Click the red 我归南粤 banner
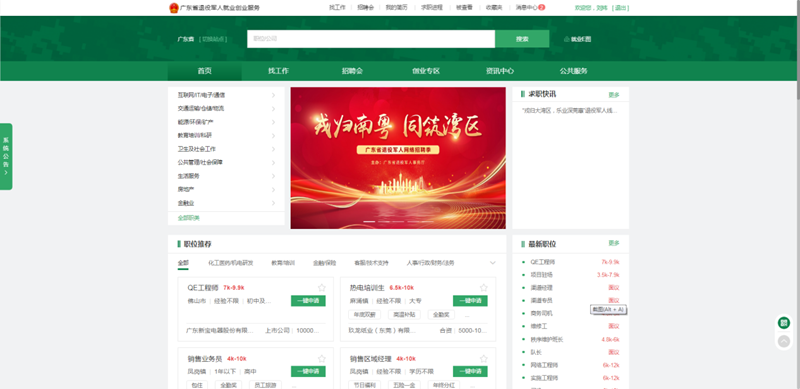The image size is (800, 389). 398,158
